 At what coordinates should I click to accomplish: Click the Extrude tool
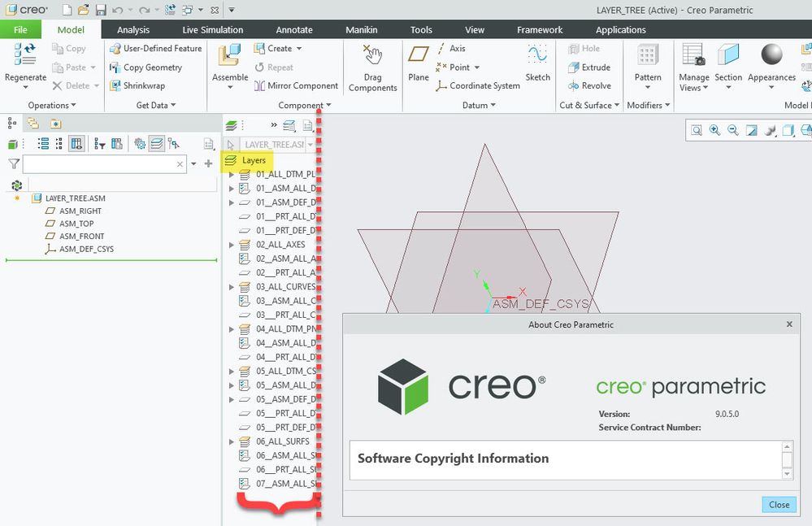tap(589, 67)
